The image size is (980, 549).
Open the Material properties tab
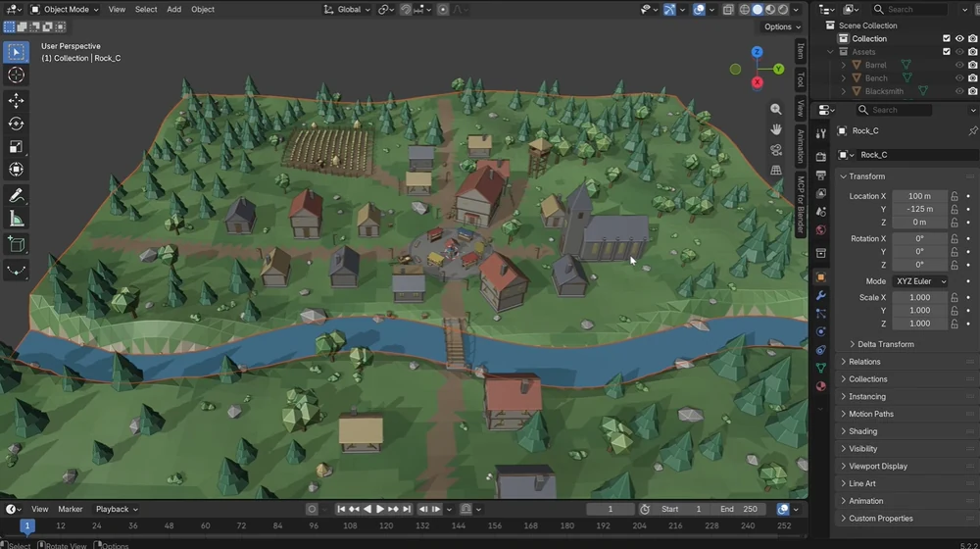820,386
